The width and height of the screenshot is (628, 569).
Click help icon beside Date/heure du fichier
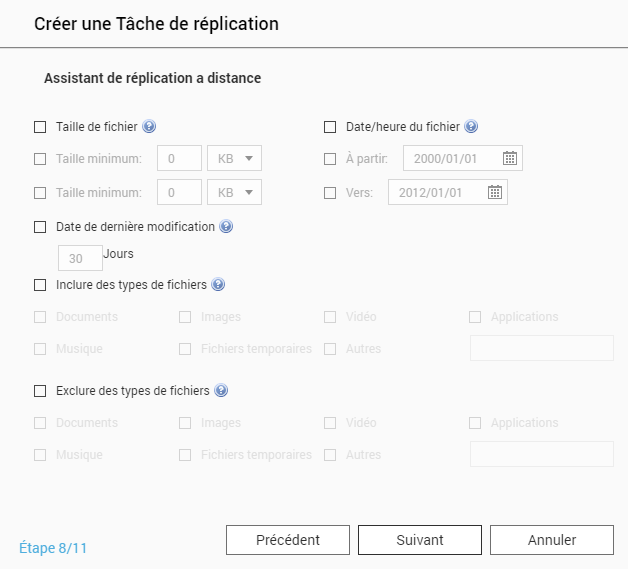pos(471,127)
